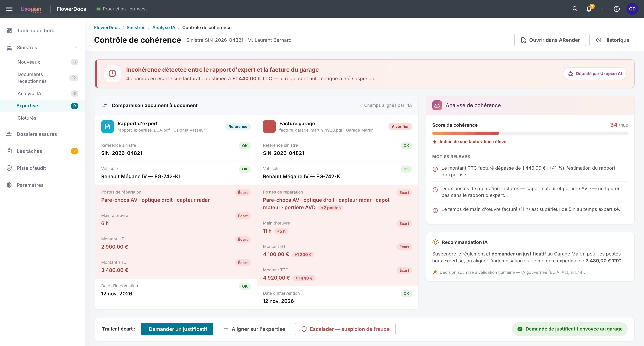Screen dimensions: 644x346
Task: Click Détecté par Uxopian AI badge
Action: coord(595,74)
